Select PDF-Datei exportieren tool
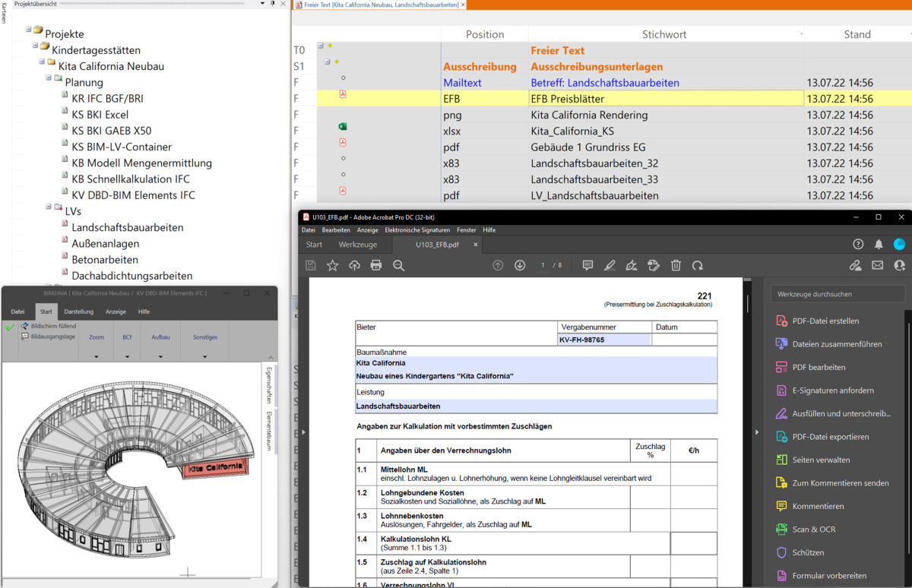This screenshot has height=588, width=912. pyautogui.click(x=831, y=437)
